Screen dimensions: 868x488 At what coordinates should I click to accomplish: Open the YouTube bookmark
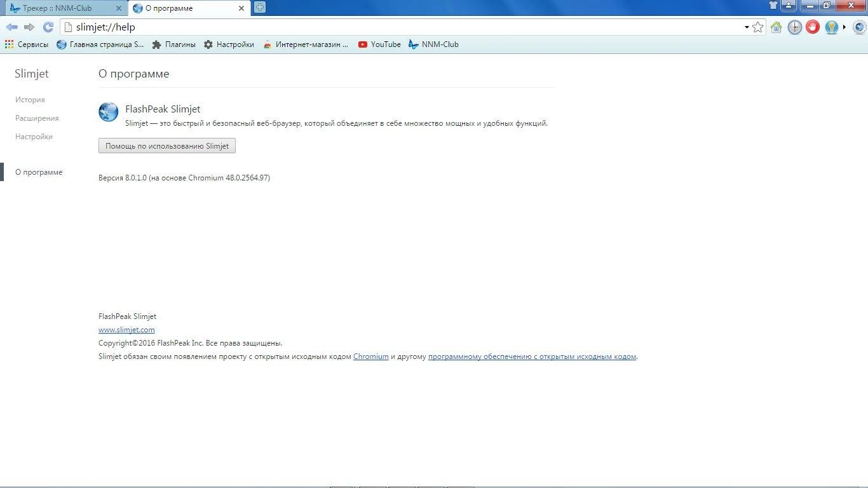379,44
